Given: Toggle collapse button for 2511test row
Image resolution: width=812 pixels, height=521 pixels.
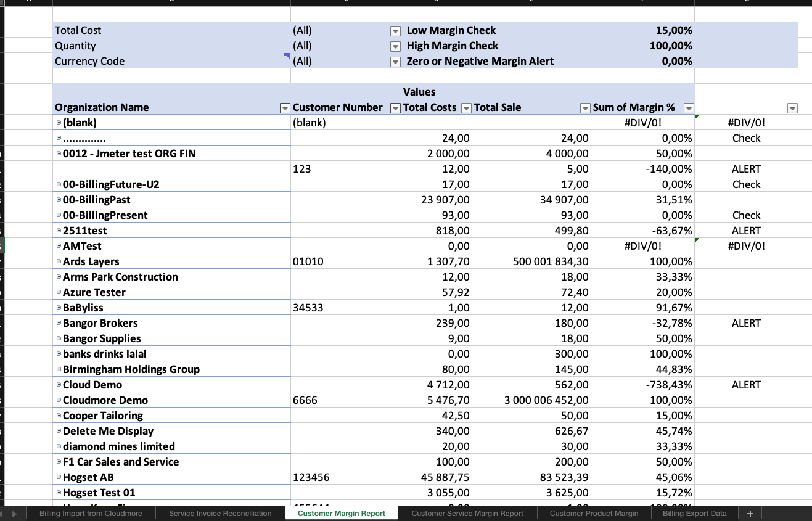Looking at the screenshot, I should pyautogui.click(x=59, y=231).
